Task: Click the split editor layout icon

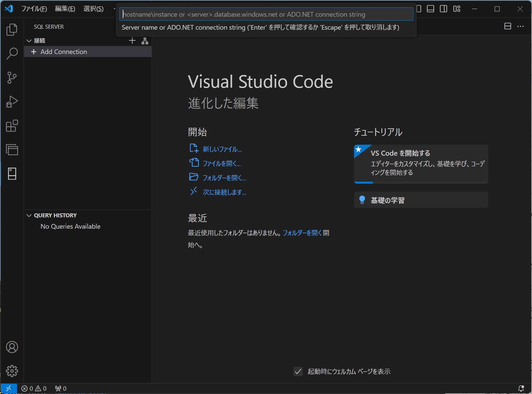Action: tap(508, 26)
